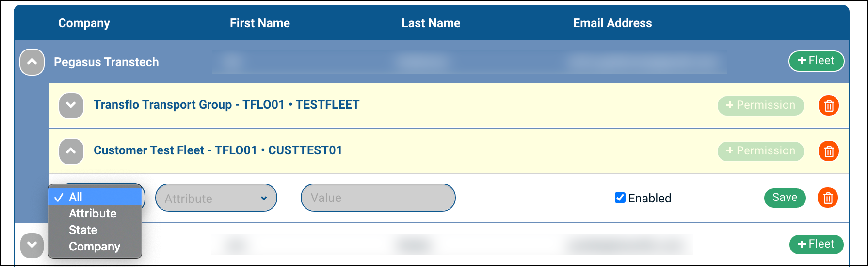Add Fleet to Pegasus Transtech
868x267 pixels.
point(816,61)
